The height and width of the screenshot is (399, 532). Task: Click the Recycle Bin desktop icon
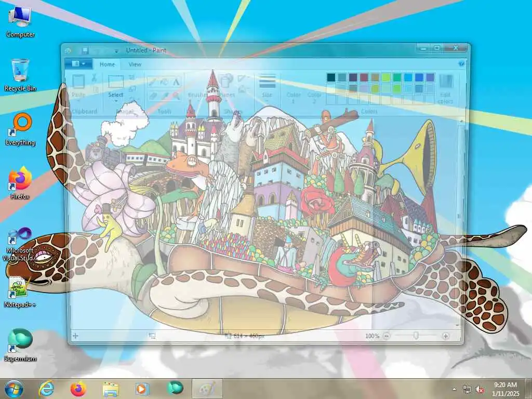click(x=20, y=75)
